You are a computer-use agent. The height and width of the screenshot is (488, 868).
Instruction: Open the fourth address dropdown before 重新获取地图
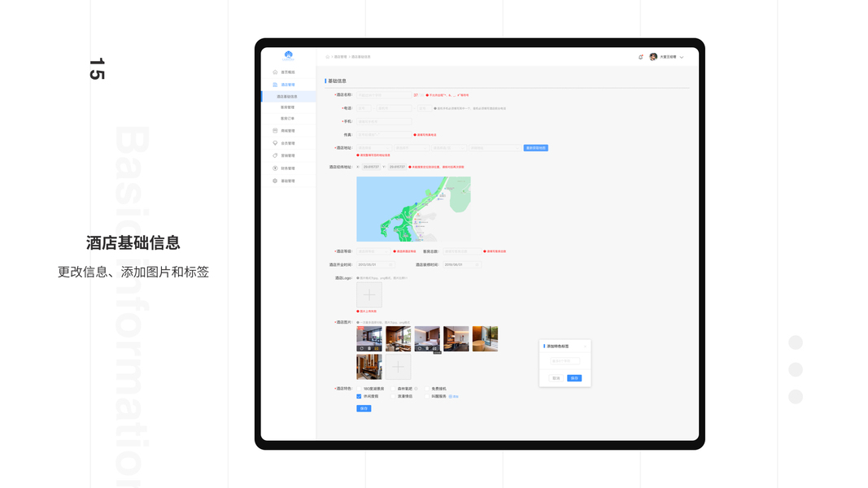click(x=495, y=148)
